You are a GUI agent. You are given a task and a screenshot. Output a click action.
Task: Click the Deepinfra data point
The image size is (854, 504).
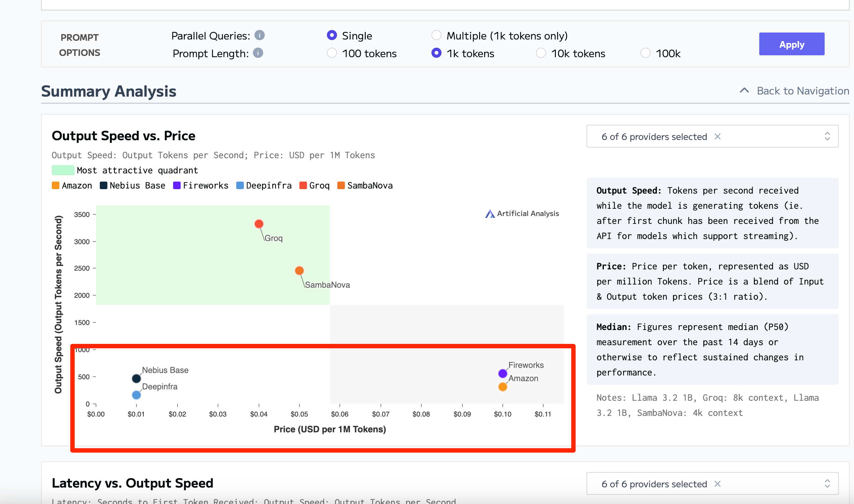click(x=136, y=395)
